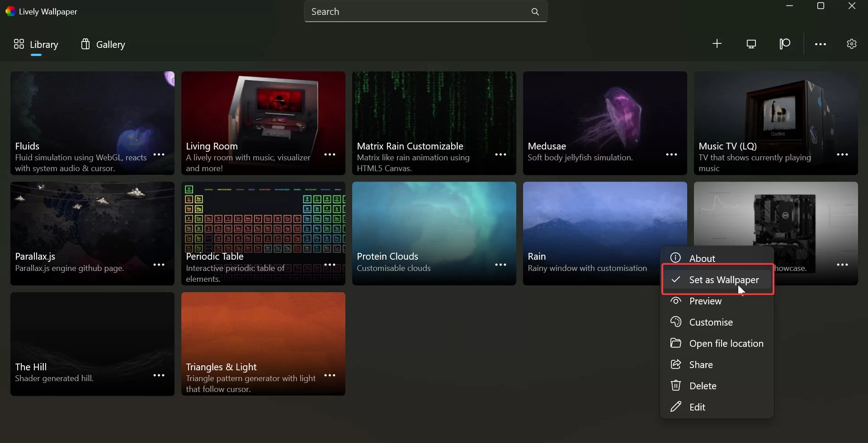Open more options for Protein Clouds wallpaper
The height and width of the screenshot is (443, 868).
(500, 265)
